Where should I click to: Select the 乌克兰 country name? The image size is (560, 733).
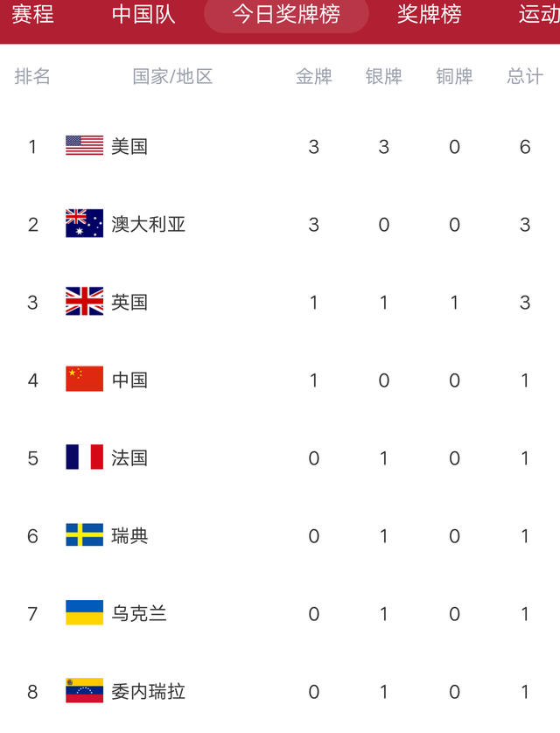click(139, 614)
